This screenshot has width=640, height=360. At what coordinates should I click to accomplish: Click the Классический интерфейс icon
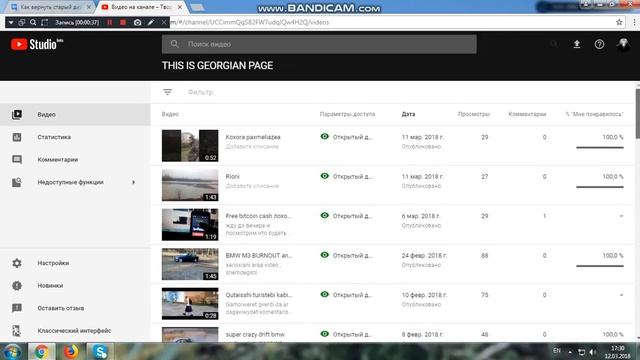[x=17, y=331]
